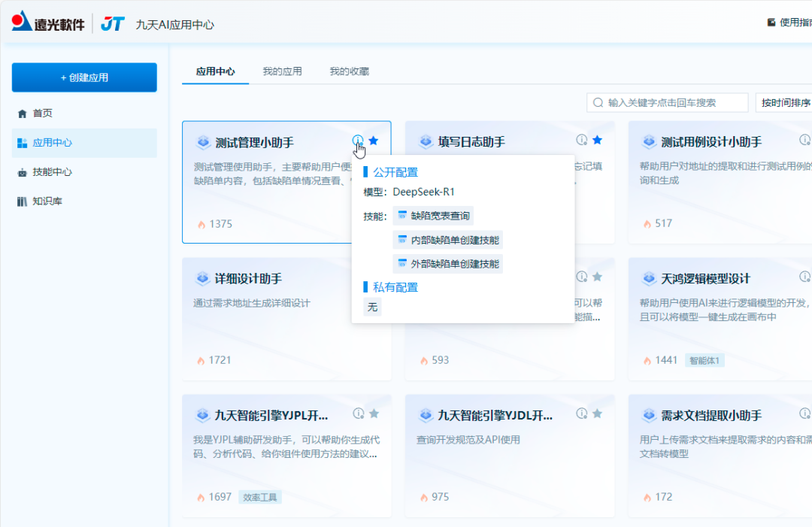Screen dimensions: 812x527
Task: Unfavorite 测试管理小助手 via its star
Action: point(374,140)
